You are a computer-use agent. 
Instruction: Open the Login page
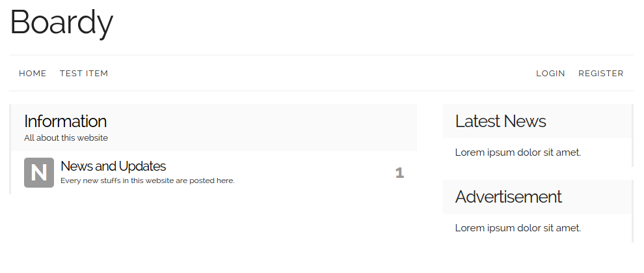(550, 73)
